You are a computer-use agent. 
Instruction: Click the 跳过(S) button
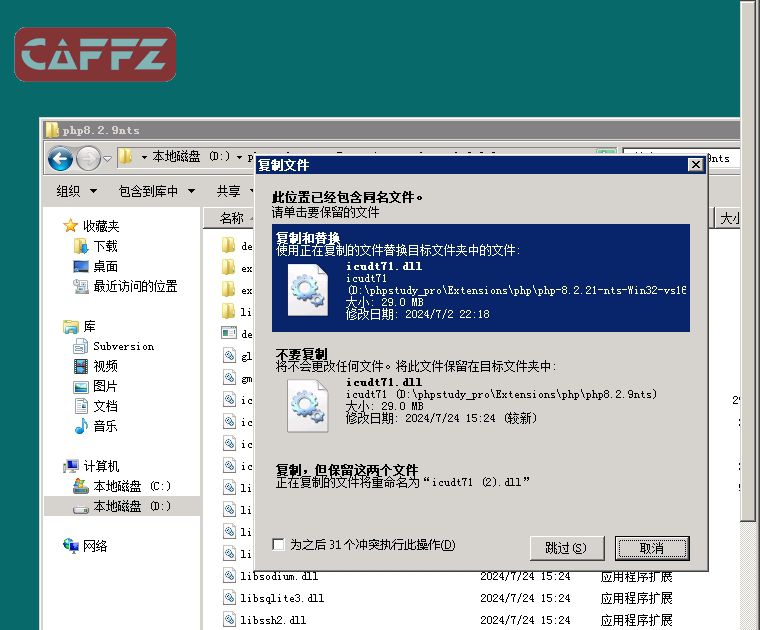(566, 548)
